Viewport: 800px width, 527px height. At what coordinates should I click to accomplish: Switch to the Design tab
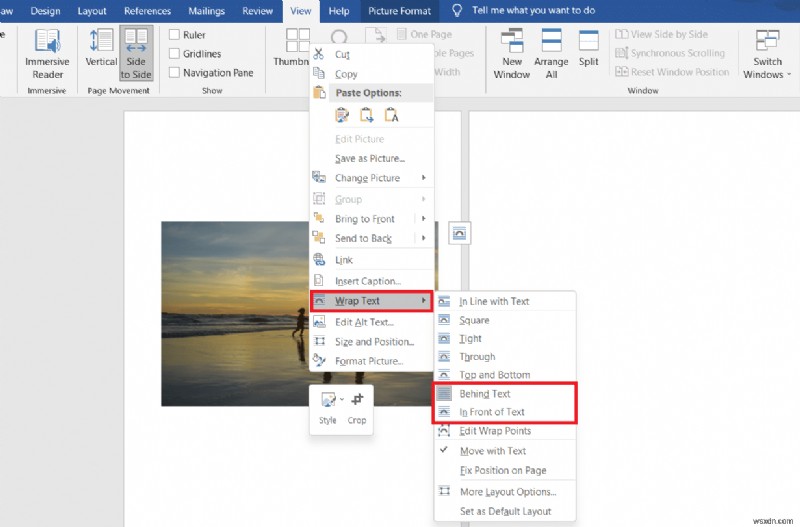[x=45, y=11]
